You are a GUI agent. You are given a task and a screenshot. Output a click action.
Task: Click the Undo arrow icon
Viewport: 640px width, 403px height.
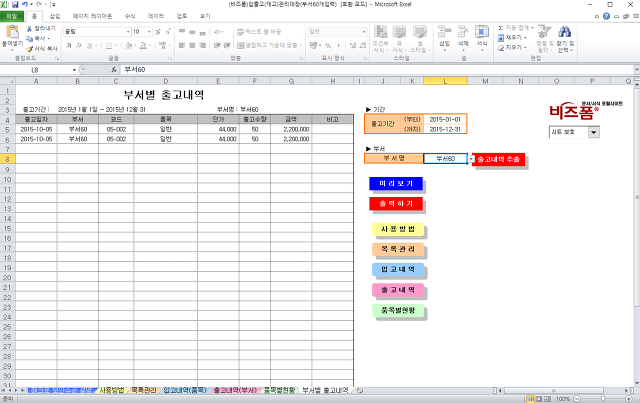25,4
